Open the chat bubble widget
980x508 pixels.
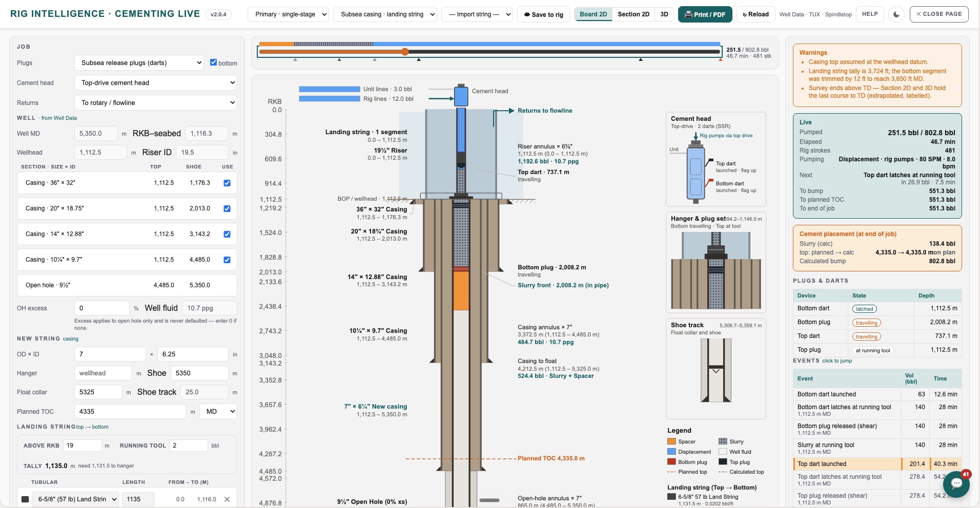956,483
